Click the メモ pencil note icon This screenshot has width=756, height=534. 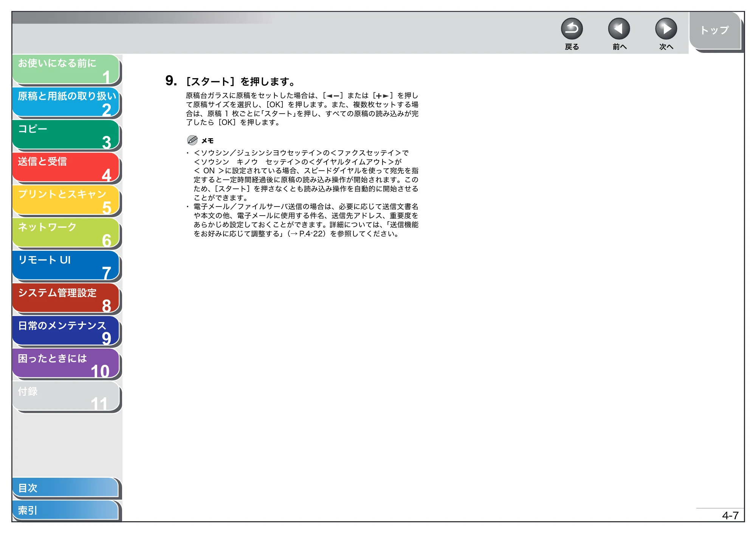click(192, 140)
